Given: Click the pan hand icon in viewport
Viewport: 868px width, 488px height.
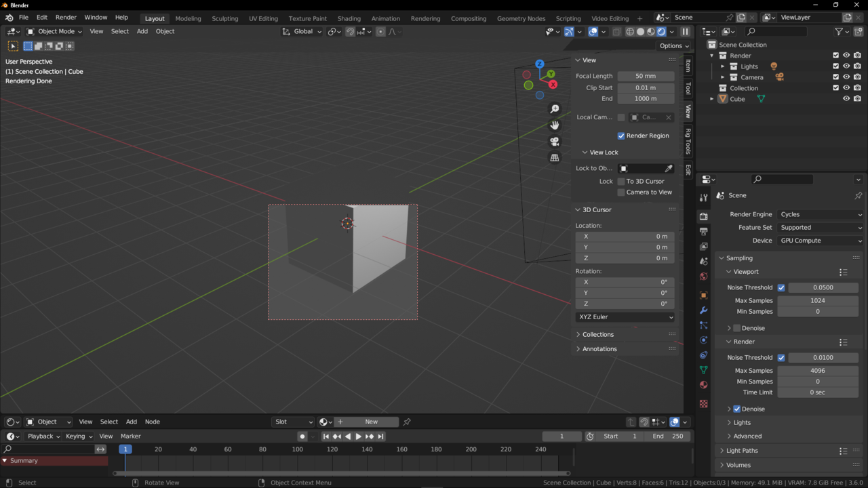Looking at the screenshot, I should 555,125.
